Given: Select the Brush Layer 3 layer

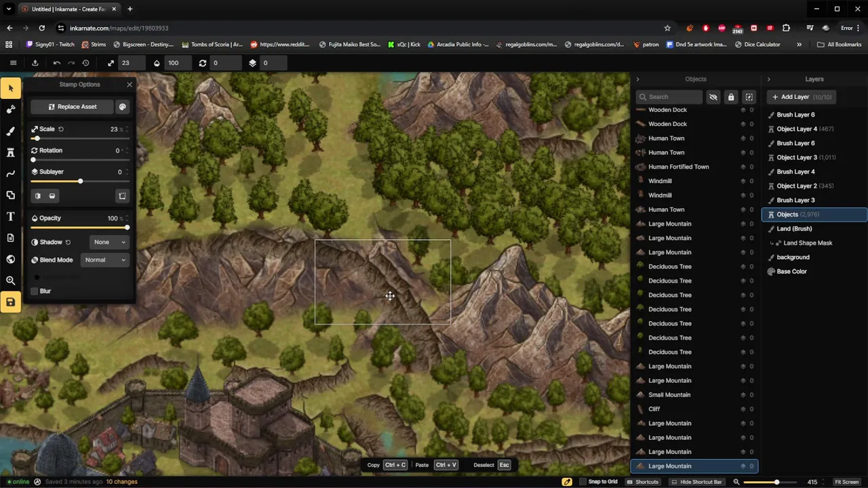Looking at the screenshot, I should (x=814, y=200).
